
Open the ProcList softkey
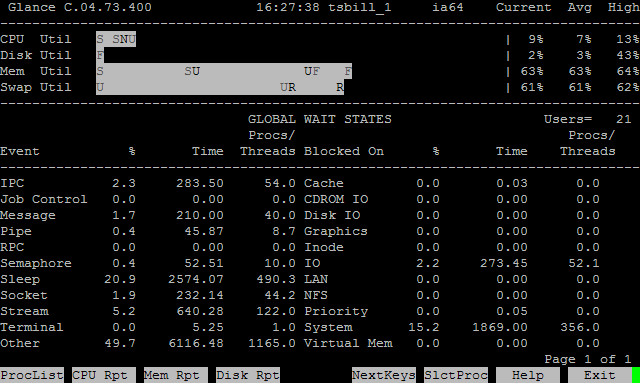[32, 375]
